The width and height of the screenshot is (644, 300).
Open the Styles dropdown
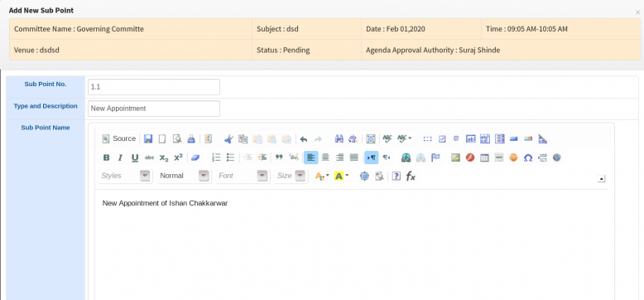[x=125, y=176]
